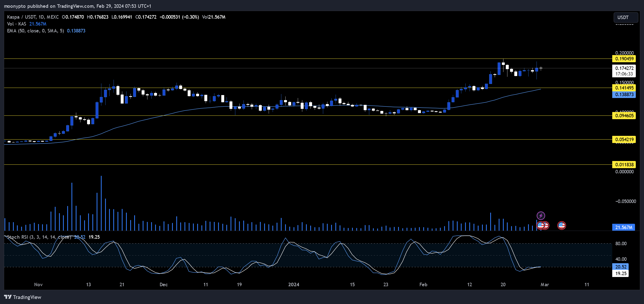
Task: Click the TradingView logo at bottom left
Action: tap(23, 297)
